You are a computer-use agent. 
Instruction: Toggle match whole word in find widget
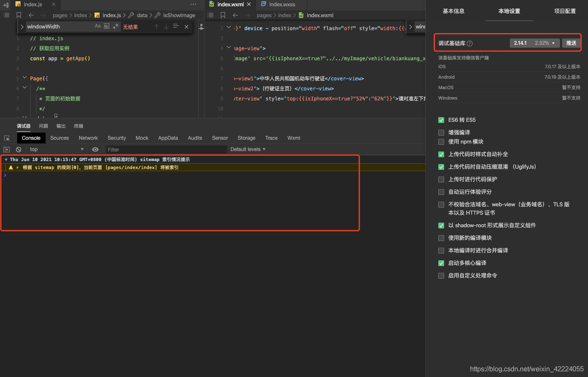[107, 26]
